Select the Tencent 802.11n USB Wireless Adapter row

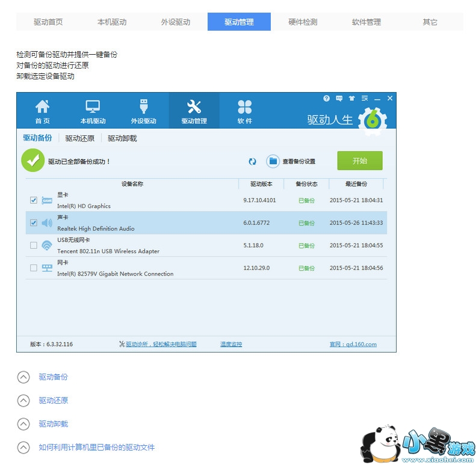pyautogui.click(x=206, y=245)
